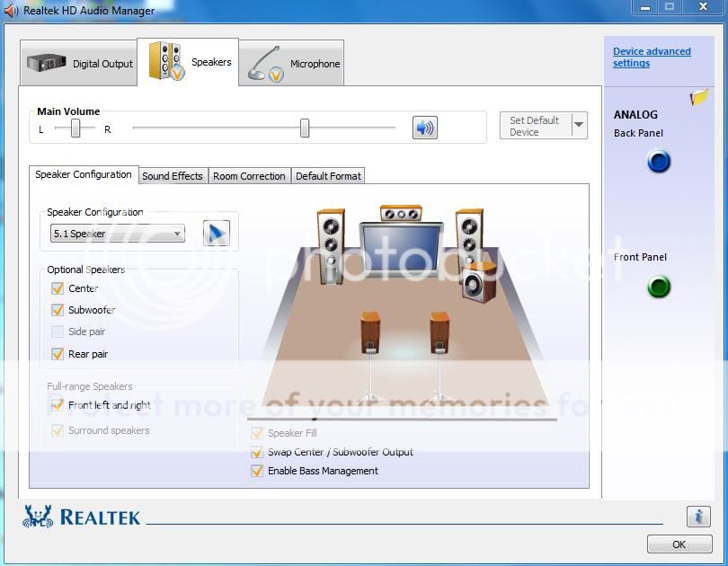Click the Back Panel blue jack icon
The height and width of the screenshot is (566, 728).
pos(659,162)
